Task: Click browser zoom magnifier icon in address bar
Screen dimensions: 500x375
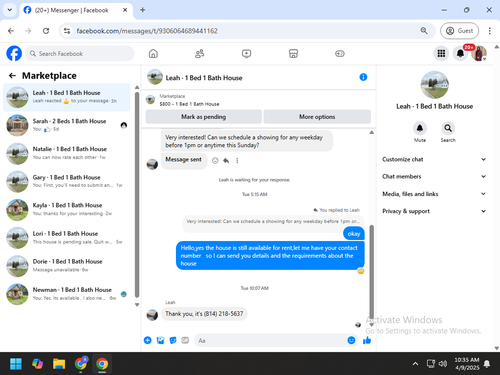Action: (x=424, y=31)
